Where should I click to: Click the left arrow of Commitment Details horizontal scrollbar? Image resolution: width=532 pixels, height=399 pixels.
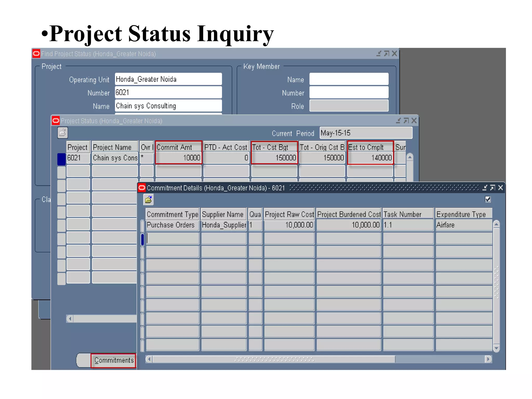(149, 359)
